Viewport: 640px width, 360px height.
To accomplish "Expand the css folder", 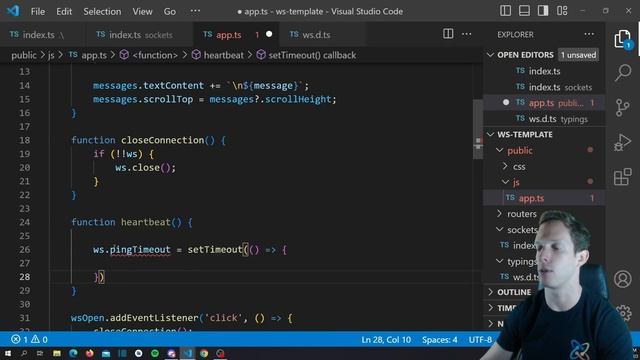I will coord(505,166).
